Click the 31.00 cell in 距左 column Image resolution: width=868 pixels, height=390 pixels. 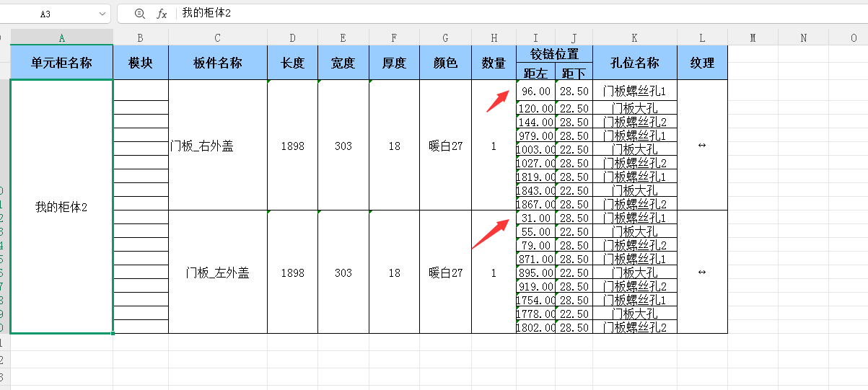535,218
